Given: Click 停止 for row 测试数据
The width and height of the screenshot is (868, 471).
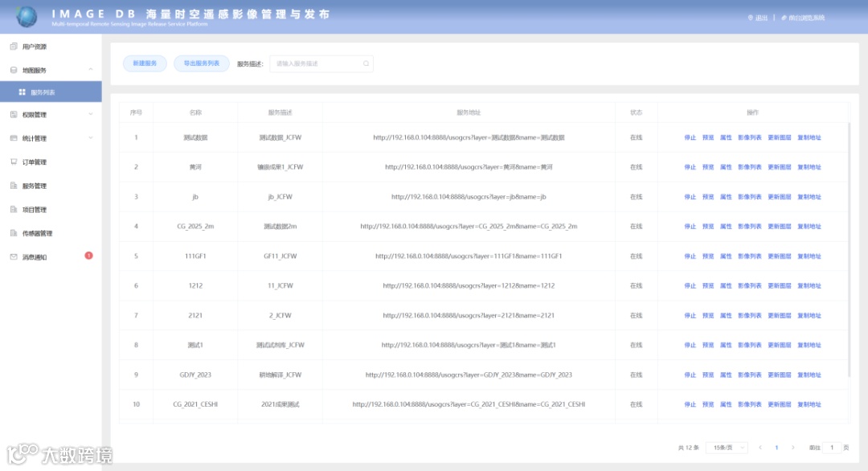Looking at the screenshot, I should [x=690, y=137].
